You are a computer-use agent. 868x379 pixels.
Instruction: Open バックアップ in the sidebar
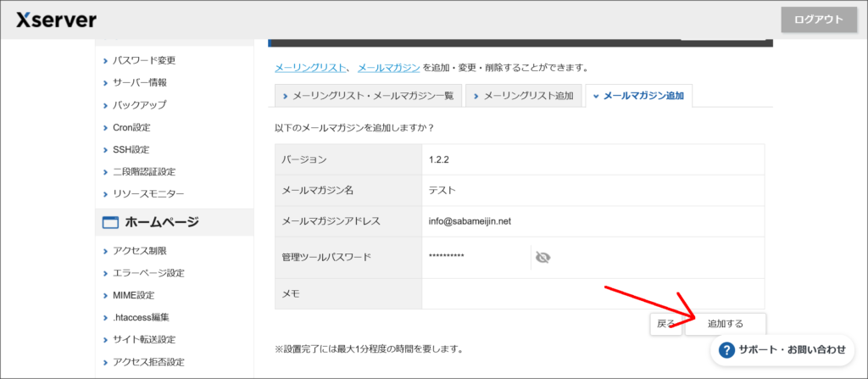(140, 105)
